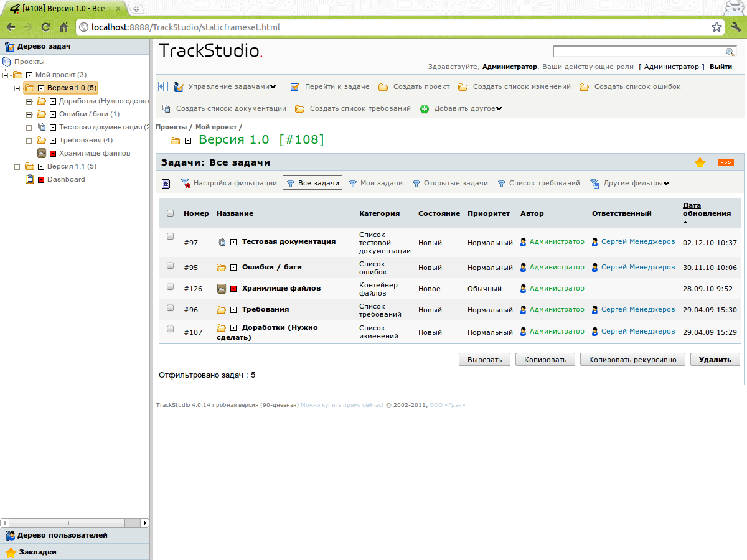This screenshot has height=560, width=747.
Task: Click the Создать проект folder icon
Action: click(x=383, y=87)
